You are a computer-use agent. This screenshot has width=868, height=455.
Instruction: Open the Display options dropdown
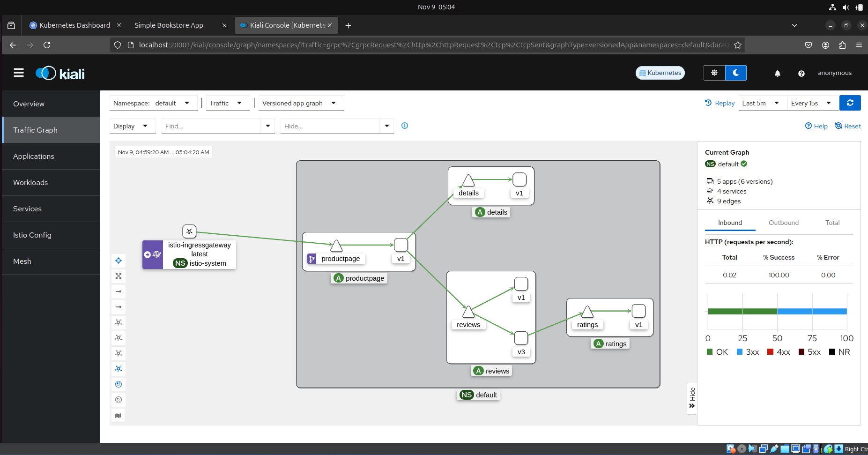click(132, 126)
